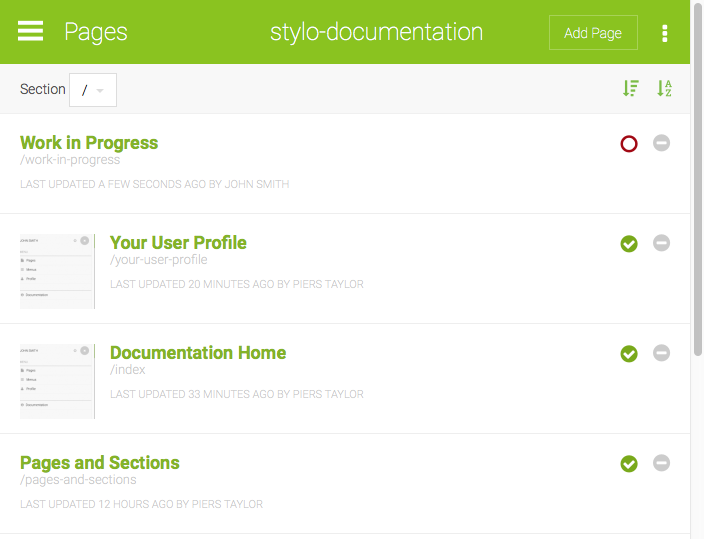This screenshot has height=539, width=704.
Task: Remove the Pages and Sections page
Action: [661, 463]
